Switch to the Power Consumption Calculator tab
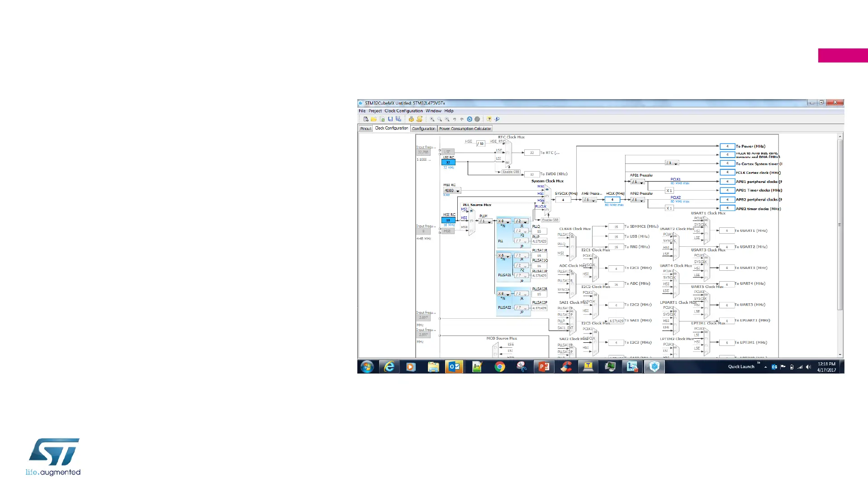Screen dimensions: 868x489 465,129
